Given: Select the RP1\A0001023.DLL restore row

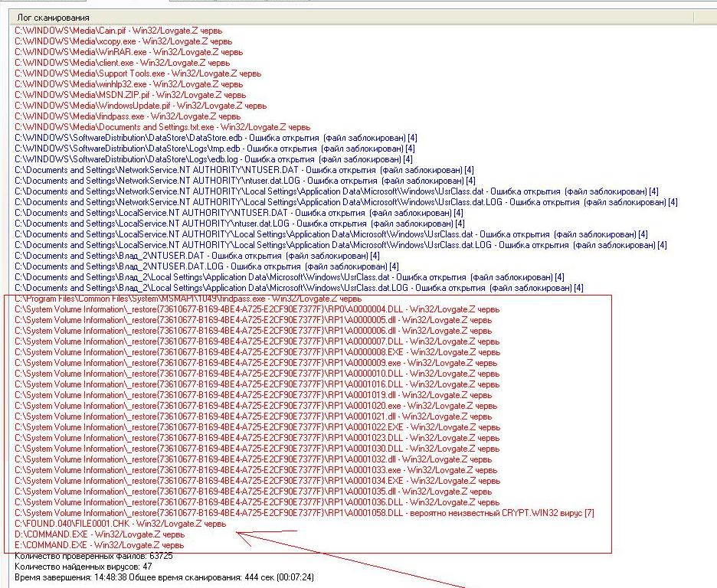Looking at the screenshot, I should (x=257, y=439).
